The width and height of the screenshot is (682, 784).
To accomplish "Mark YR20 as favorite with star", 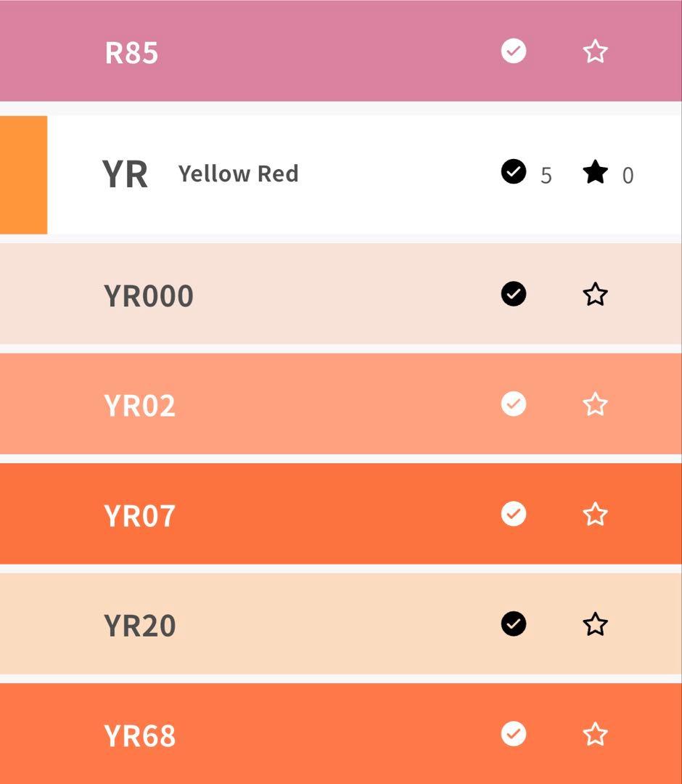I will tap(595, 624).
